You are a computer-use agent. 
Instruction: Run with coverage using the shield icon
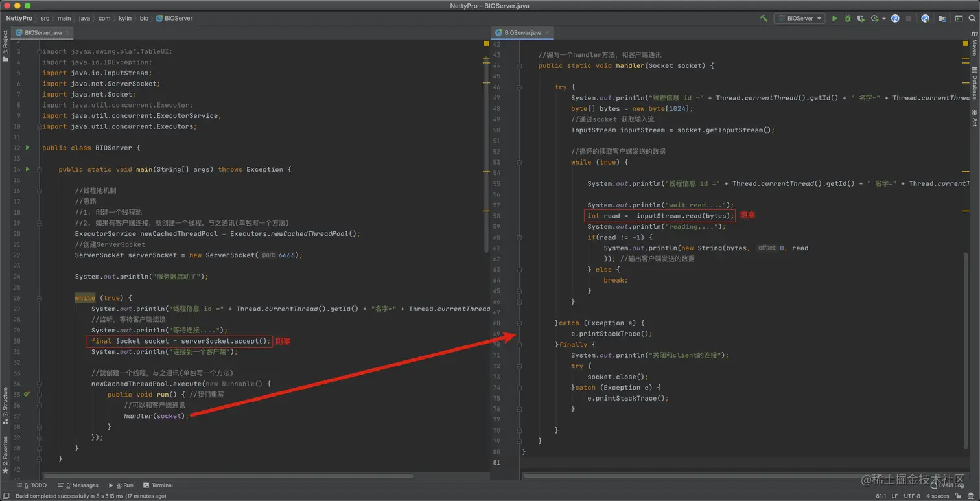coord(861,19)
